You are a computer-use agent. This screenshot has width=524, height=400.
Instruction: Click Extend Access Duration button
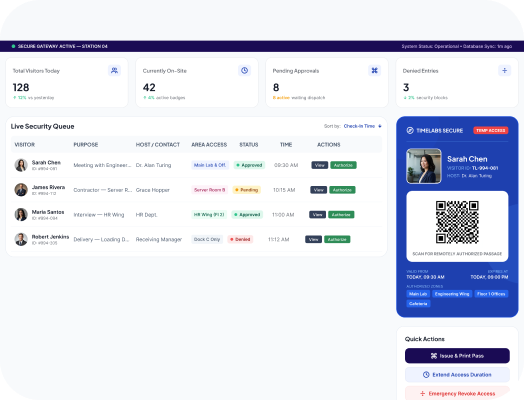(x=457, y=375)
